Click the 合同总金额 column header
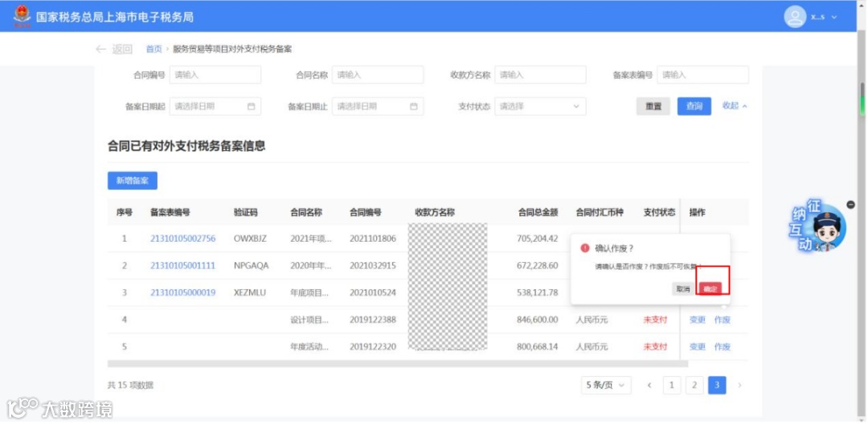Screen dimensions: 868x425 538,212
